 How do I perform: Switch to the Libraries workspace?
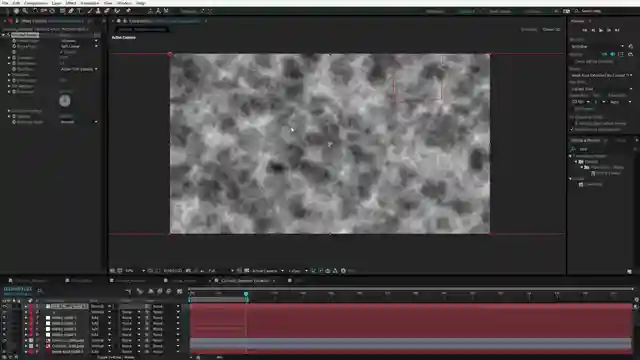tap(533, 11)
